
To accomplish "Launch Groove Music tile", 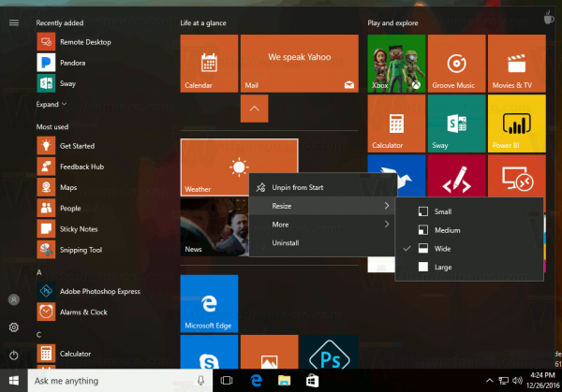I will coord(457,64).
